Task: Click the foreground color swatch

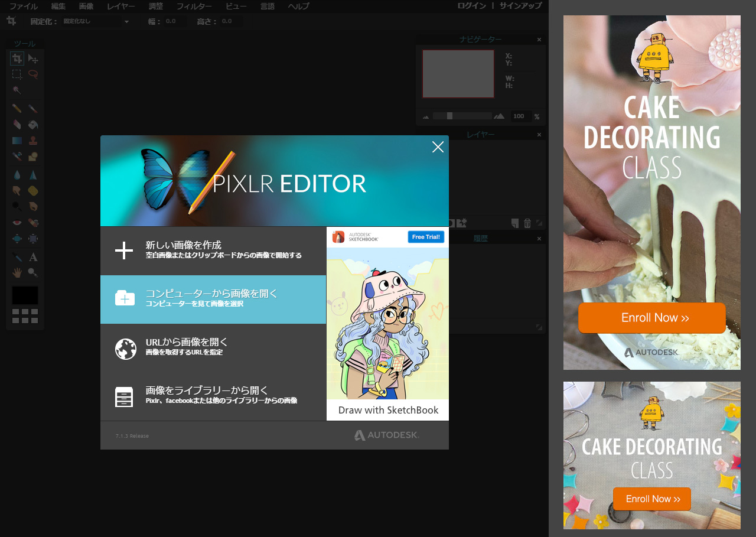Action: click(25, 295)
